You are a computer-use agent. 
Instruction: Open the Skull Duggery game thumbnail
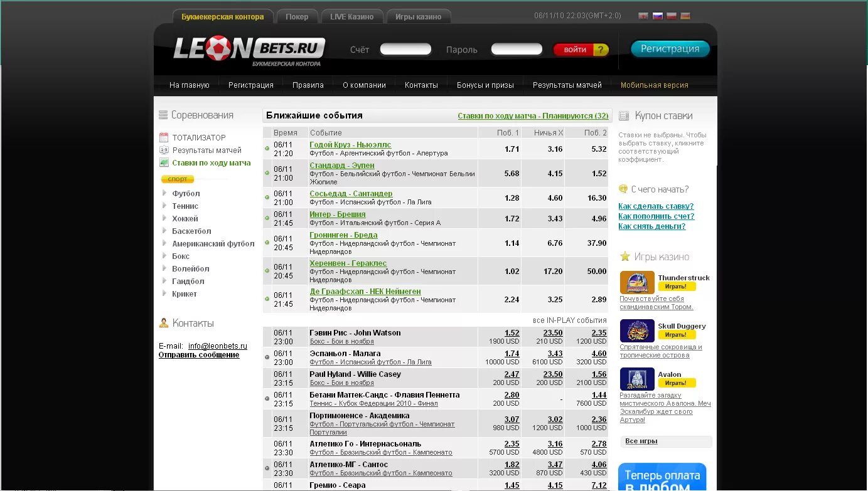637,330
